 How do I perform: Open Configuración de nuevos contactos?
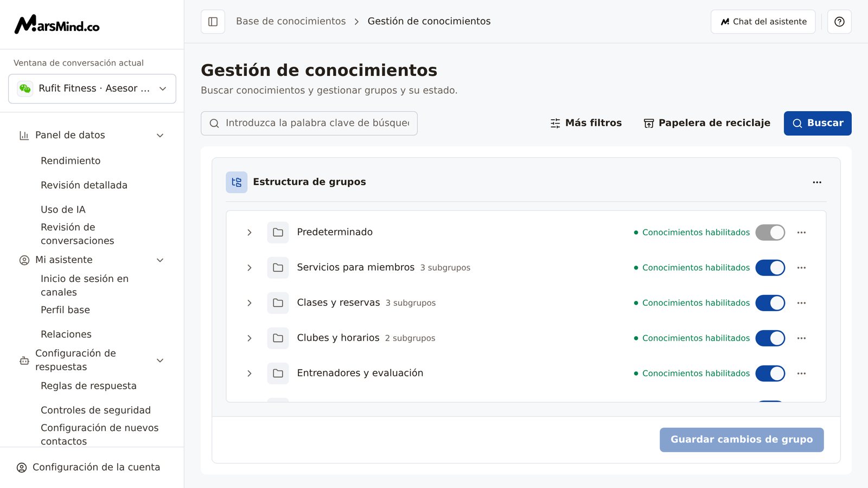coord(100,435)
